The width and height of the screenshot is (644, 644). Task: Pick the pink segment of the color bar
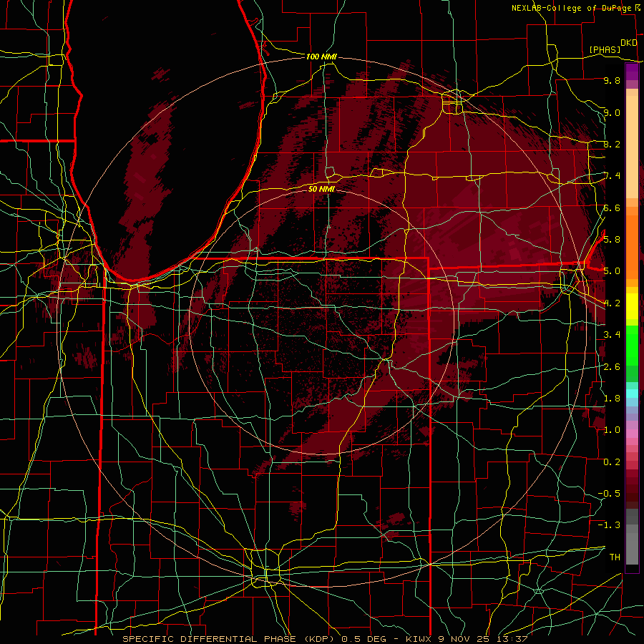pos(632,434)
